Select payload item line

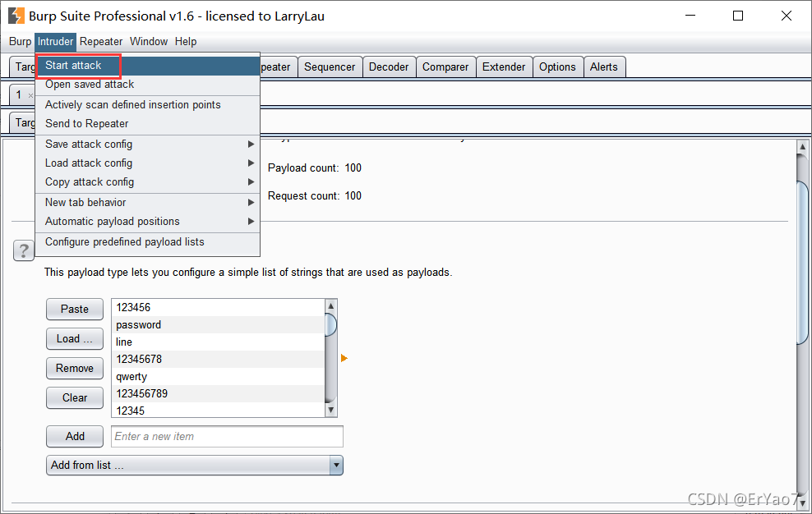pos(218,342)
